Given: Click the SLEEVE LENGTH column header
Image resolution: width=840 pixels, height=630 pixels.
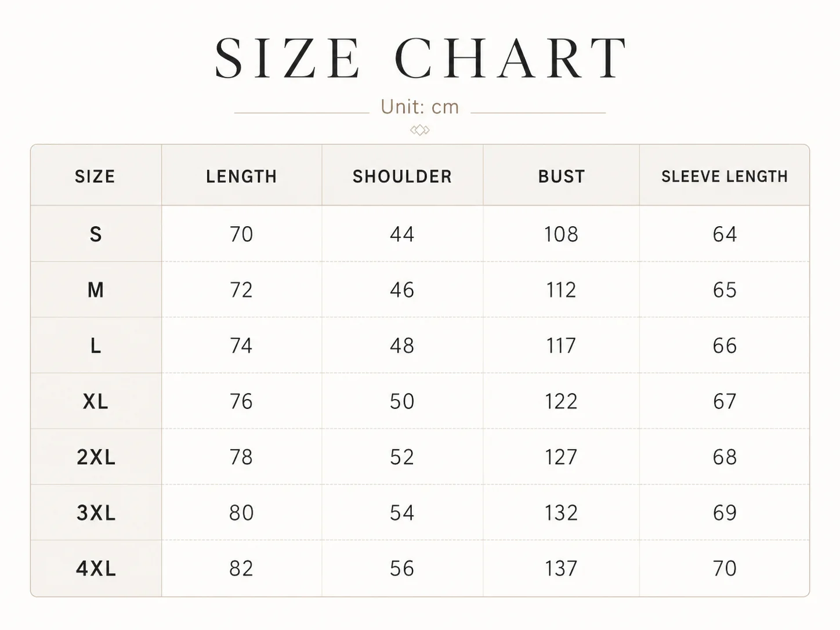Looking at the screenshot, I should pos(725,176).
